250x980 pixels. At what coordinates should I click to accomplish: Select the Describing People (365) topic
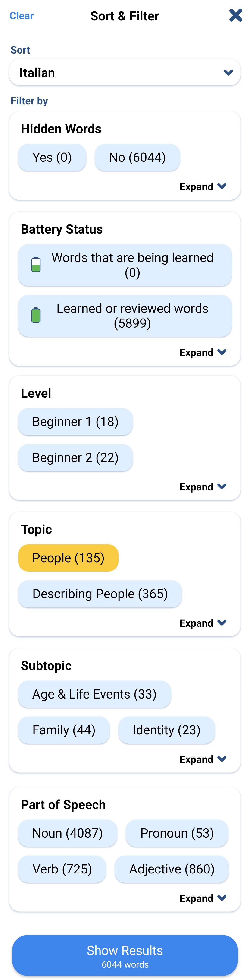tap(100, 594)
